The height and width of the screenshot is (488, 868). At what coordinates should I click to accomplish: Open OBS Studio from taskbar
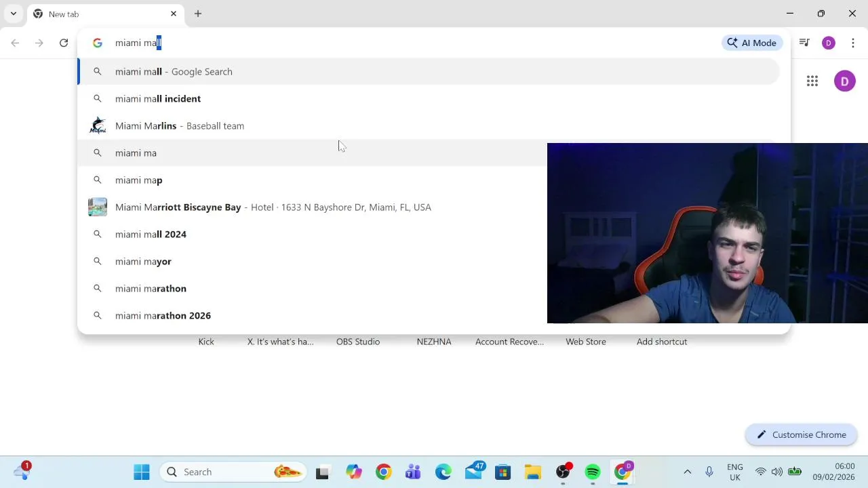tap(563, 472)
